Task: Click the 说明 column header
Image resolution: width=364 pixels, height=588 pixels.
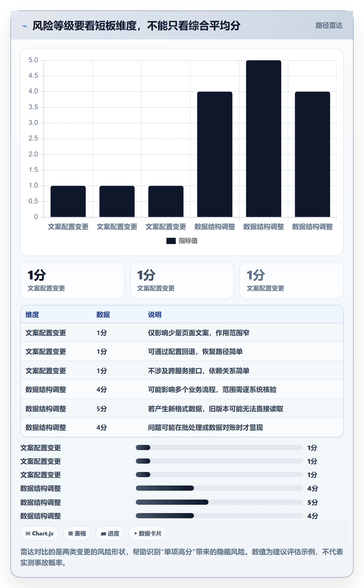Action: [155, 315]
